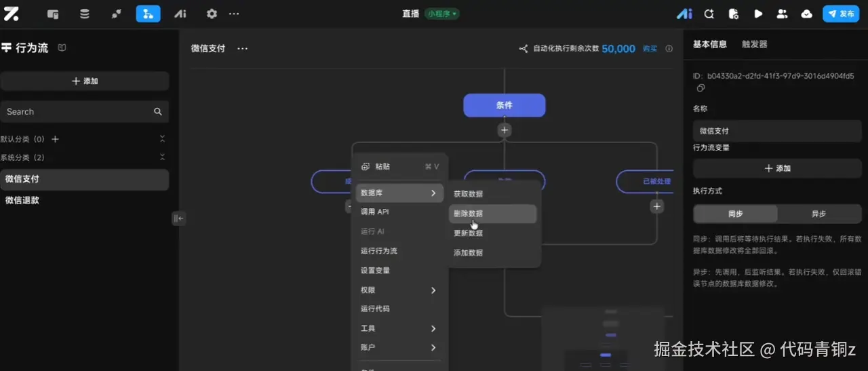Select 异步 execution mode
The height and width of the screenshot is (371, 868).
point(819,214)
